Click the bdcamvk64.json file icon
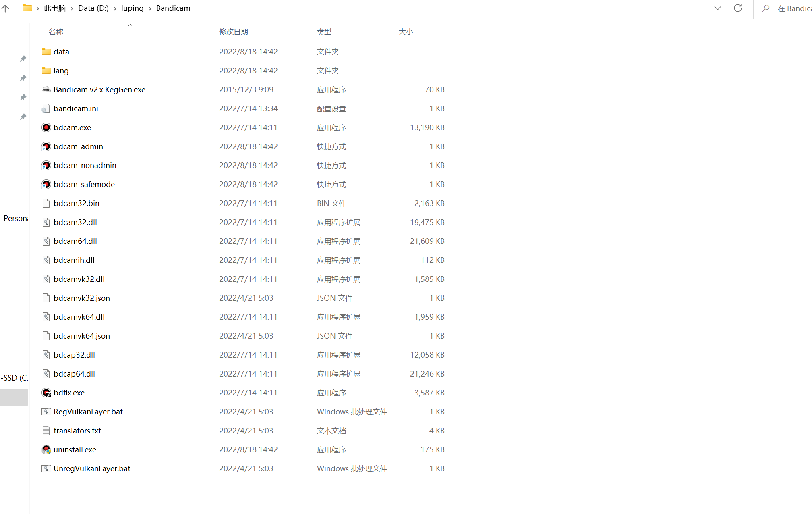Viewport: 812px width, 514px height. click(46, 336)
